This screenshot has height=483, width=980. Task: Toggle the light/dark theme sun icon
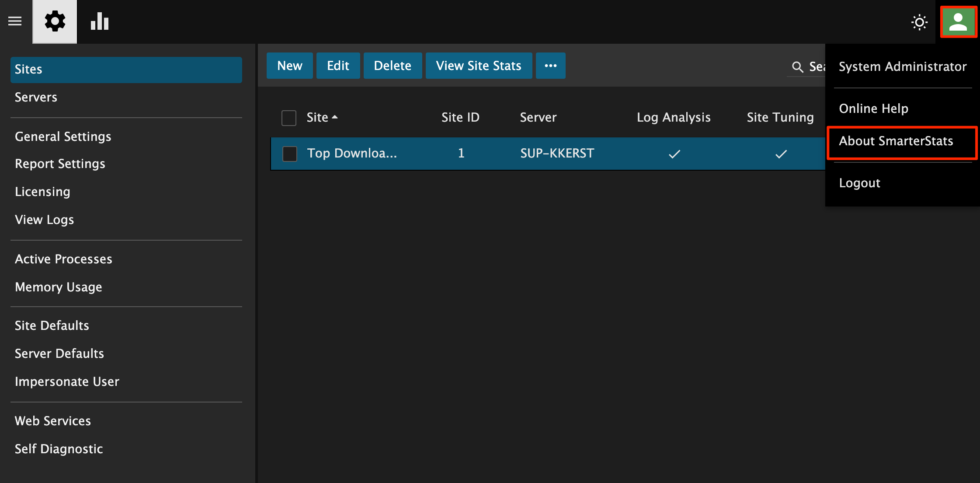[x=919, y=22]
